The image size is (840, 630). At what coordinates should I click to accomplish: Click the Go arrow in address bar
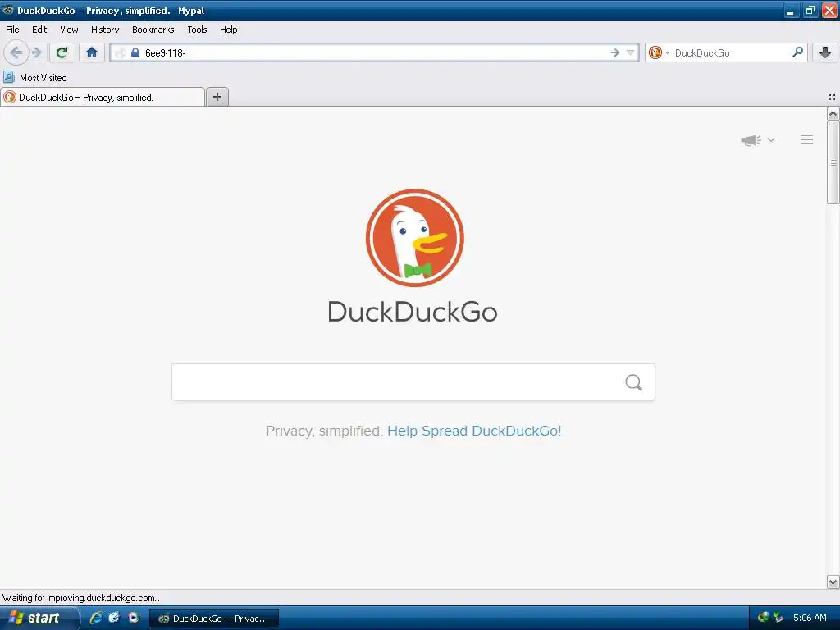coord(615,52)
